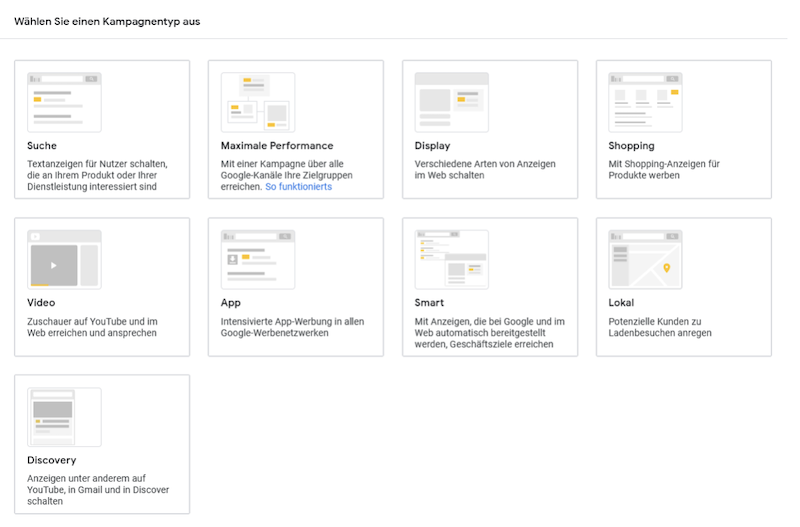Click description 'Zuschauer auf YouTube und im Web'
The width and height of the screenshot is (800, 527).
pos(92,327)
